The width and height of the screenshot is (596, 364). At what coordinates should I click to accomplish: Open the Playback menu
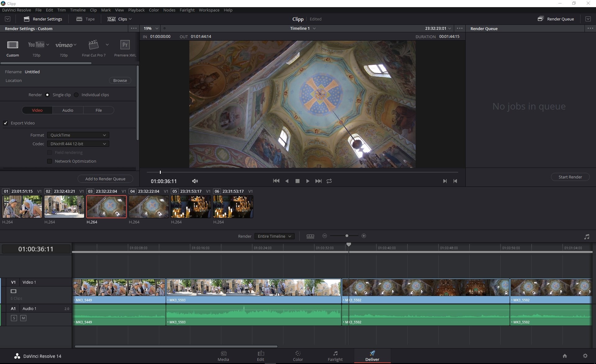(136, 10)
